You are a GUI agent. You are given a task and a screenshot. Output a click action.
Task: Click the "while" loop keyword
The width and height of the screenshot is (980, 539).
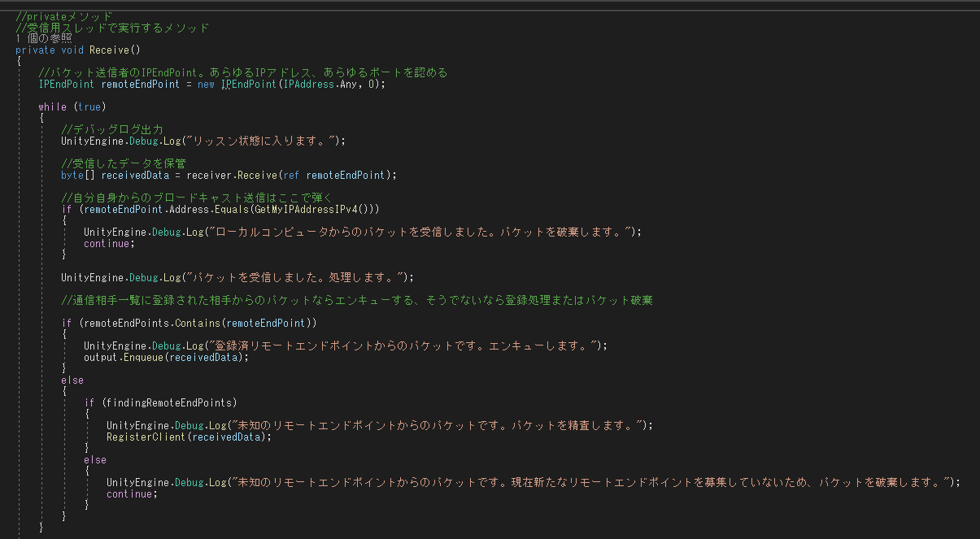coord(52,106)
